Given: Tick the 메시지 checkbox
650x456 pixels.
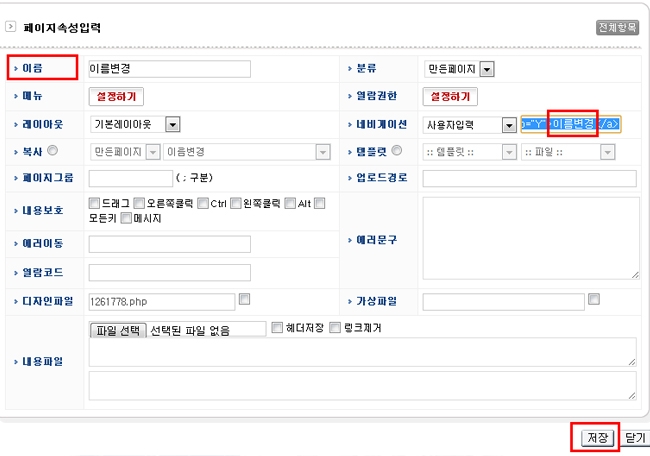Looking at the screenshot, I should coord(126,218).
